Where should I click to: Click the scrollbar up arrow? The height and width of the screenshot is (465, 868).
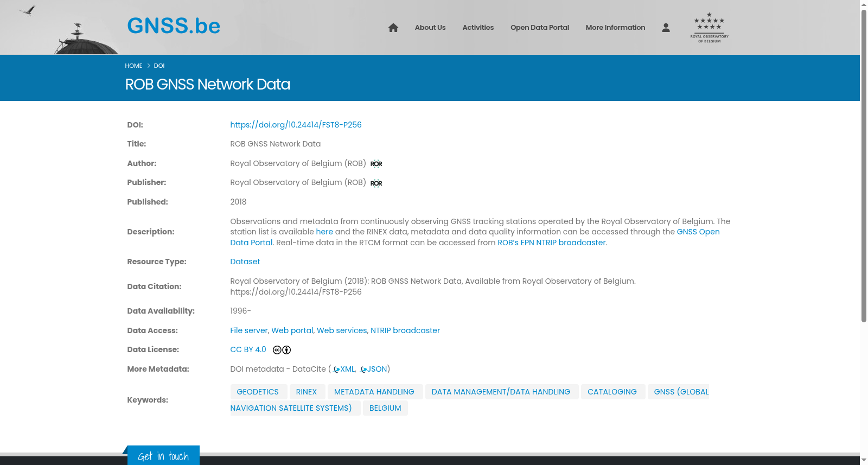pos(864,4)
